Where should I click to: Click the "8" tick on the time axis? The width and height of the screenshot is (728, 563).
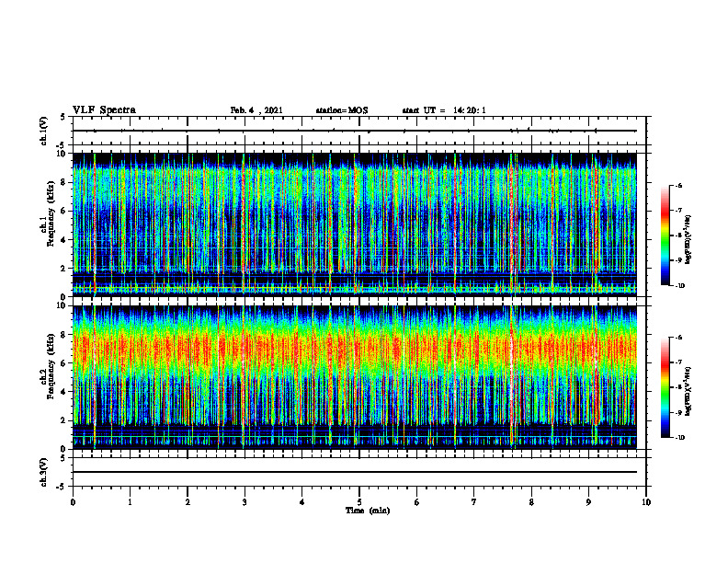[531, 502]
